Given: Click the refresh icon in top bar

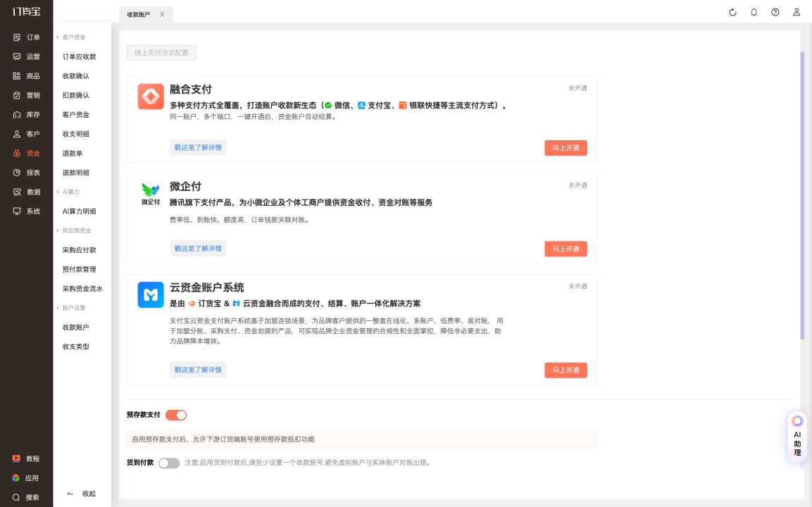Looking at the screenshot, I should click(732, 12).
